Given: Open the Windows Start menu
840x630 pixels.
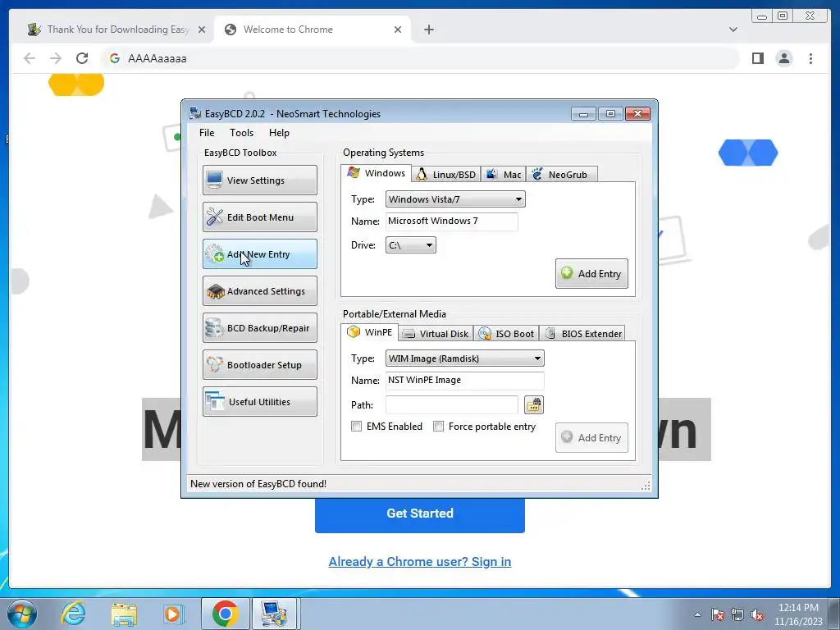Looking at the screenshot, I should tap(21, 614).
